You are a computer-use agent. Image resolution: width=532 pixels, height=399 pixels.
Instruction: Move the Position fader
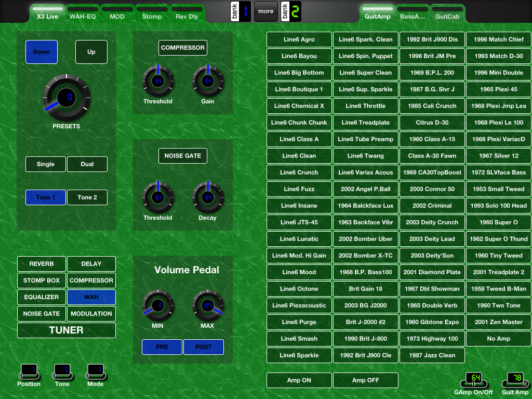pos(29,371)
